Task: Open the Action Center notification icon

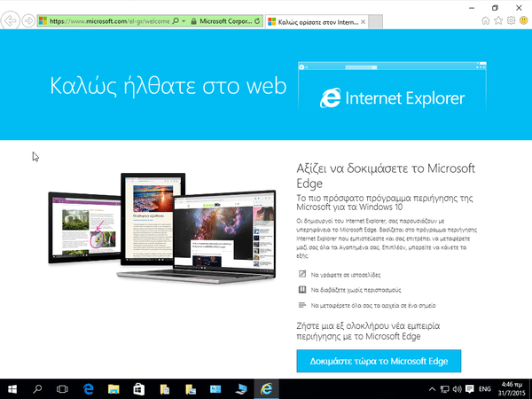Action: point(470,389)
